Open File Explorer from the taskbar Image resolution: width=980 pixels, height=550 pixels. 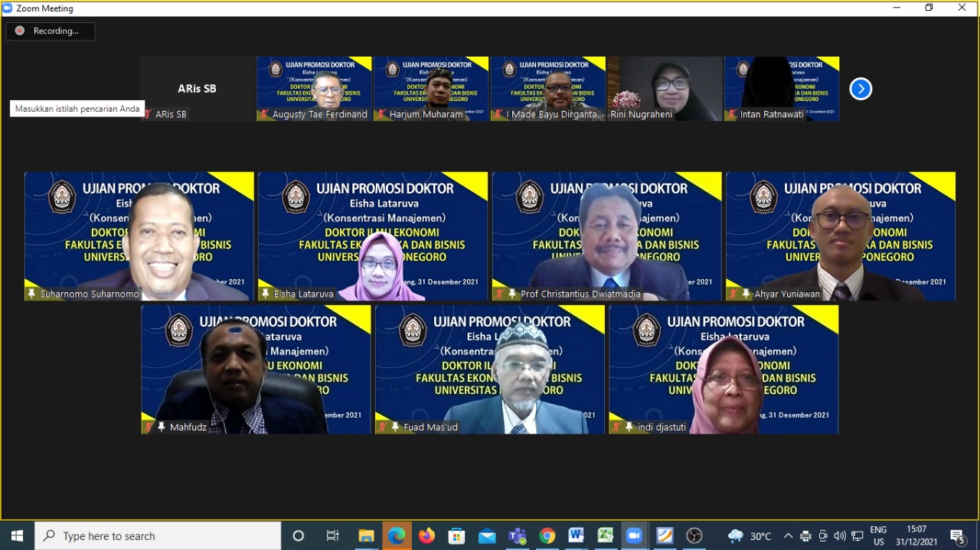367,535
